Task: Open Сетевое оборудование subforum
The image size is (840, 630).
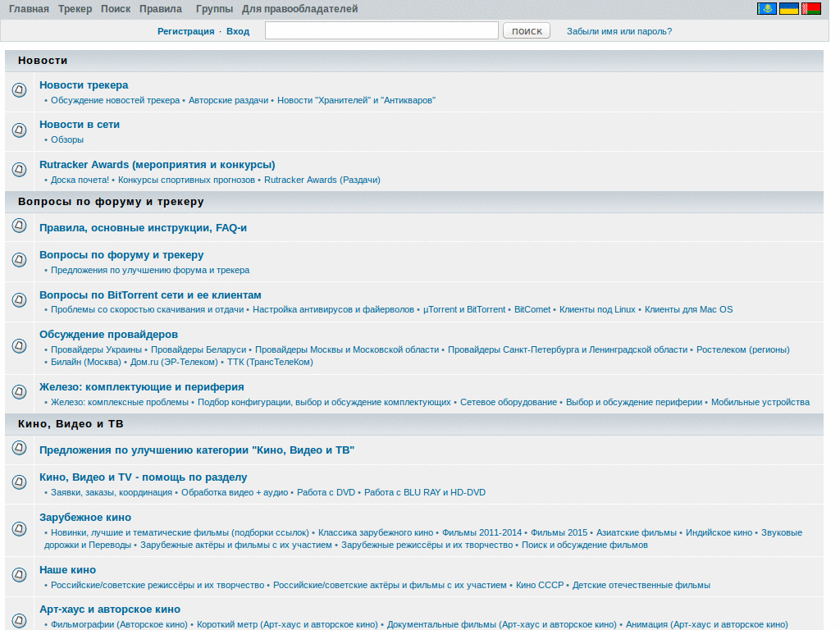Action: [x=509, y=402]
